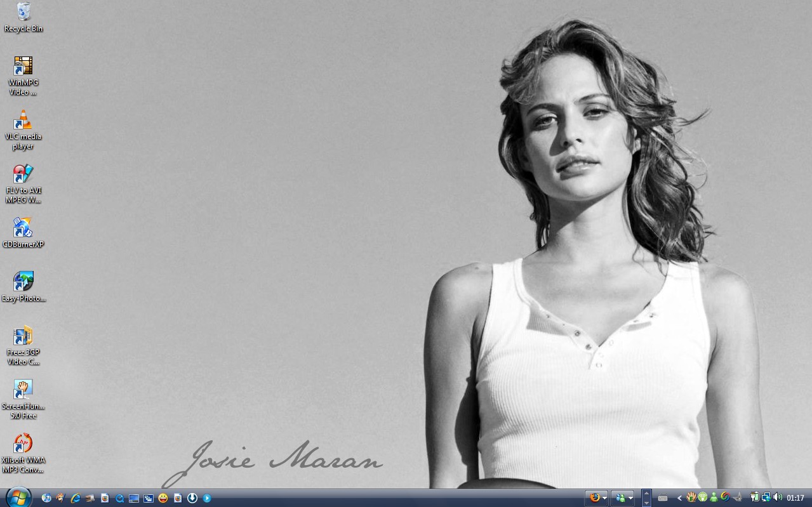
Task: Open the Recycle Bin desktop icon
Action: [x=23, y=12]
